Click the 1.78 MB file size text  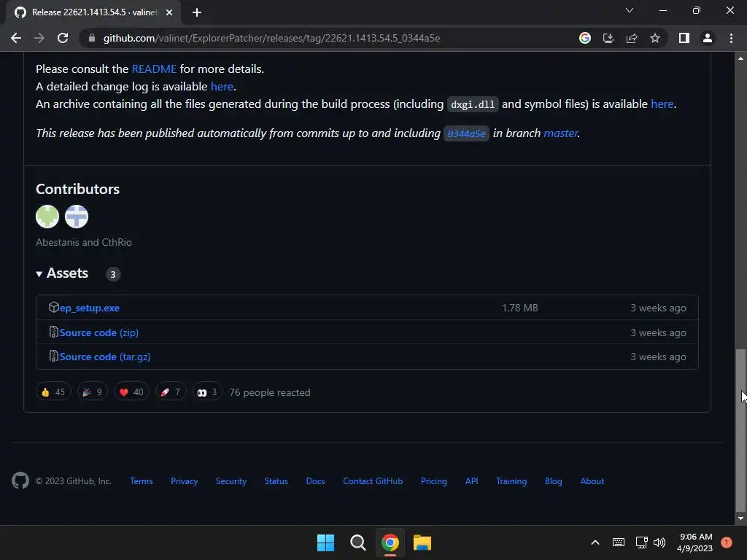point(519,308)
